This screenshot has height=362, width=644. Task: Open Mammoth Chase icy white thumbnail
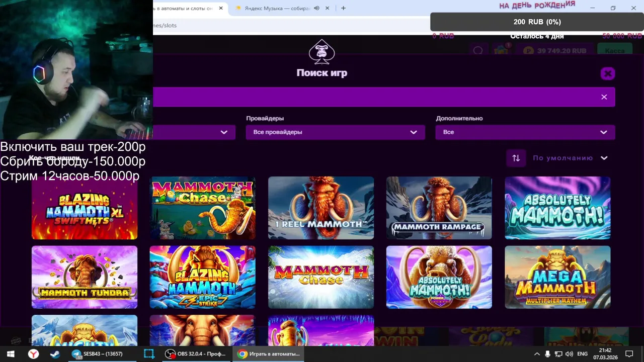point(321,277)
